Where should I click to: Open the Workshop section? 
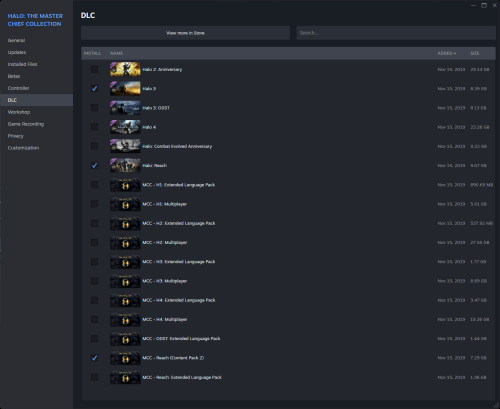pos(36,112)
